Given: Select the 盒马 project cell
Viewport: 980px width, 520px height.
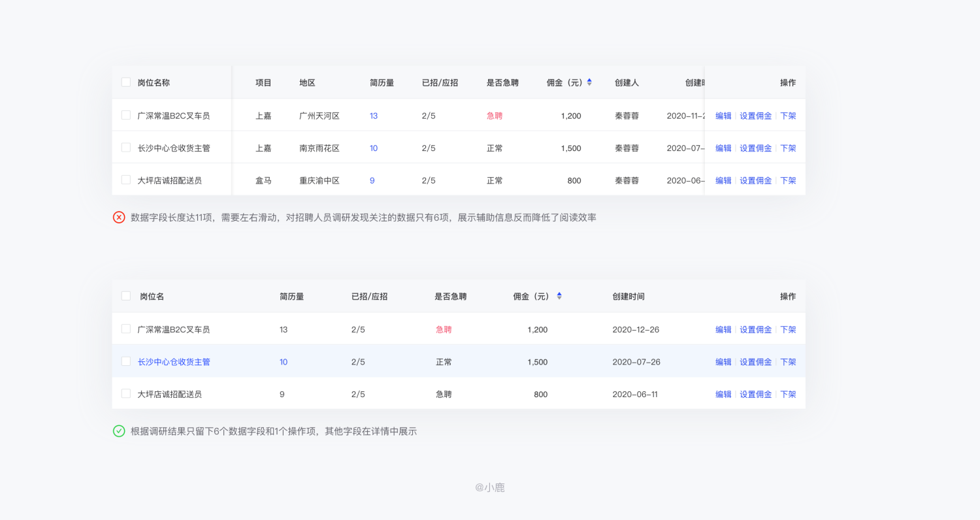Looking at the screenshot, I should pyautogui.click(x=263, y=180).
